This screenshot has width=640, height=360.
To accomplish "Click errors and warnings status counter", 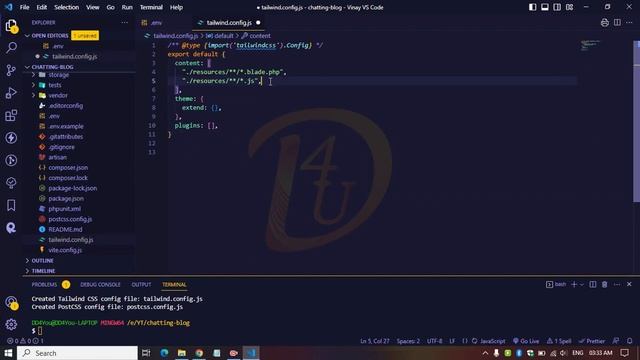I will pos(24,341).
